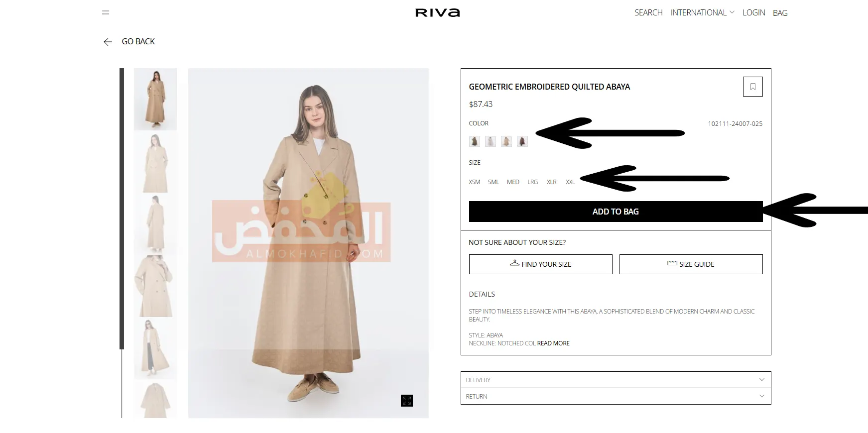Expand product image to fullscreen
The height and width of the screenshot is (433, 868).
point(407,401)
